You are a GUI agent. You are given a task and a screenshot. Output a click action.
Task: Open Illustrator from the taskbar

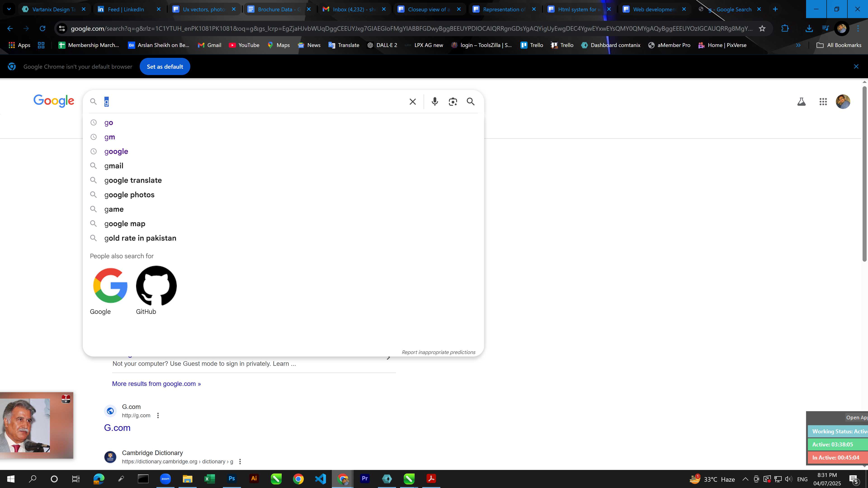[x=254, y=479]
